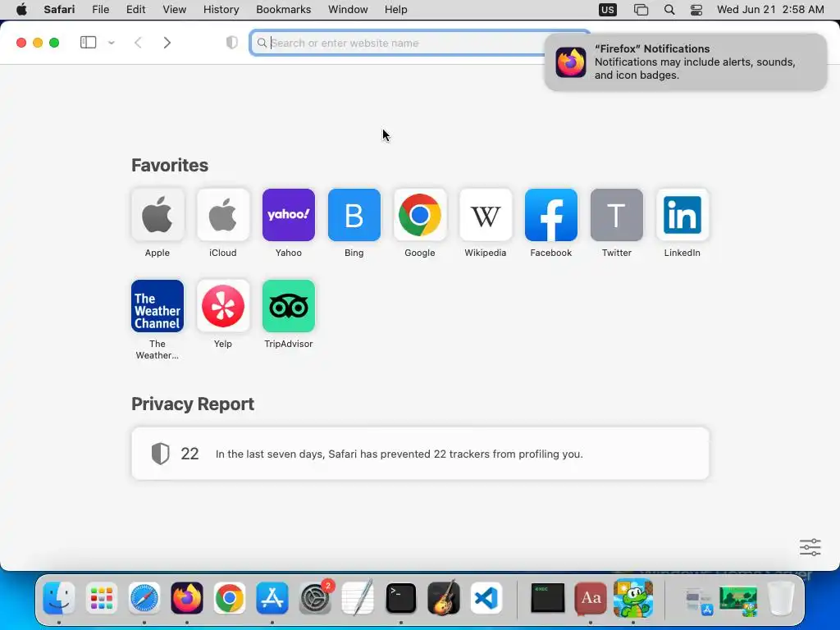The width and height of the screenshot is (840, 630).
Task: Open the LinkedIn favorite
Action: (x=682, y=215)
